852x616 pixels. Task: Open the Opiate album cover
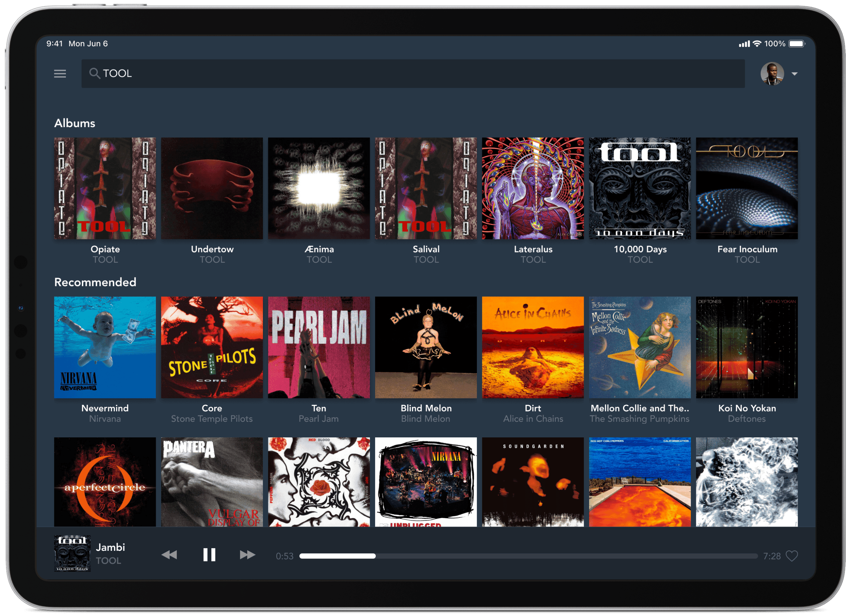[x=105, y=189]
